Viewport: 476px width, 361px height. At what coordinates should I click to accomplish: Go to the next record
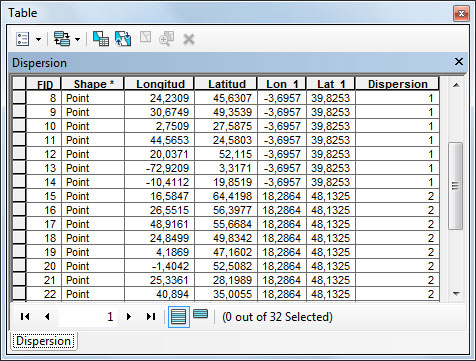click(x=129, y=316)
